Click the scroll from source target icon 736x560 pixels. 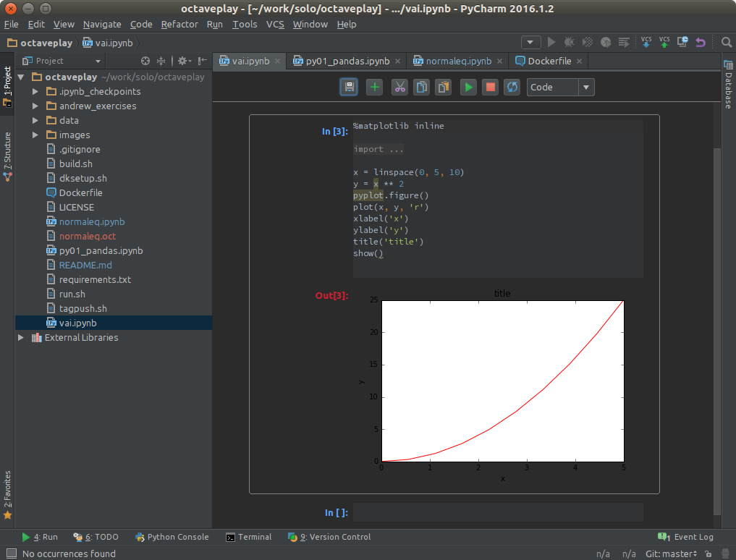[x=145, y=61]
